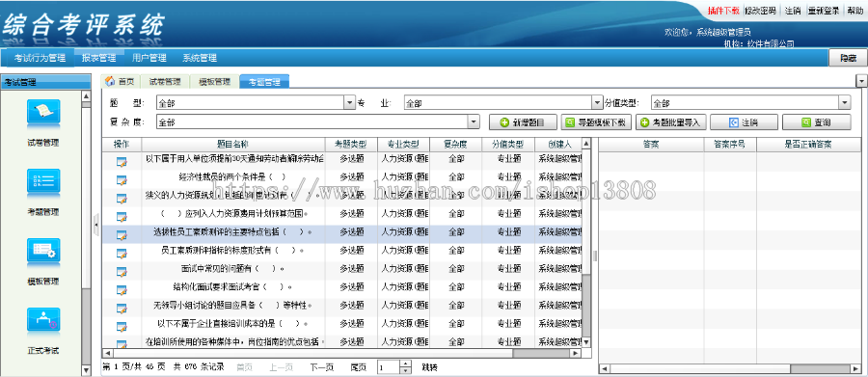
Task: Sort by 题目名称 column header
Action: click(x=233, y=144)
